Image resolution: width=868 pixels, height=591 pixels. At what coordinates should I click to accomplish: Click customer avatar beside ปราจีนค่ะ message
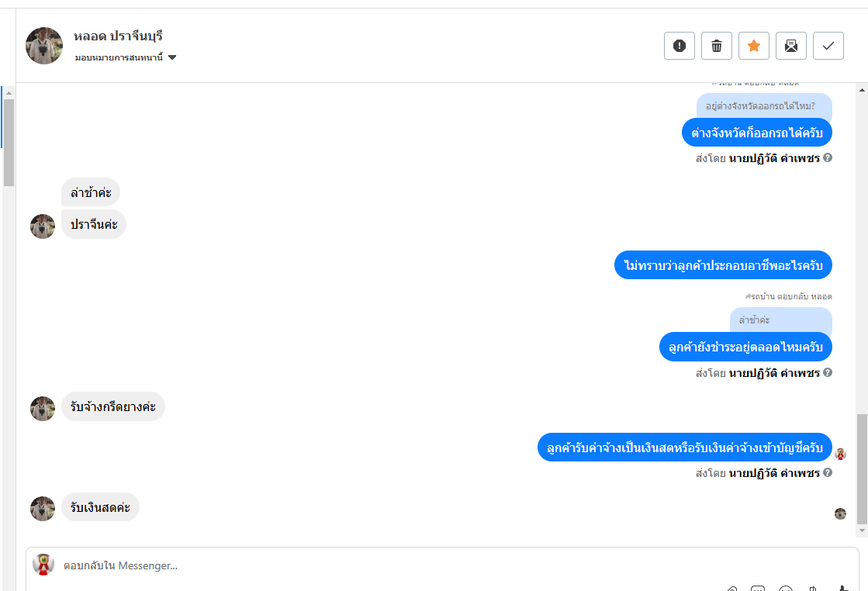tap(43, 226)
